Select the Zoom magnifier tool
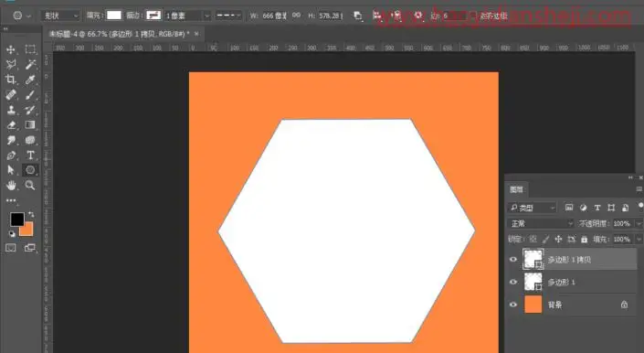 (30, 186)
